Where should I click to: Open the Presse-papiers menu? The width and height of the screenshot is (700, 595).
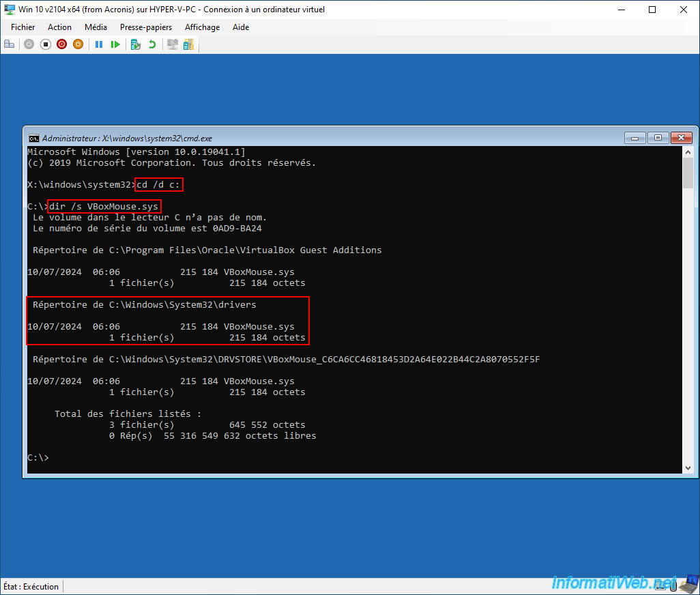(146, 27)
